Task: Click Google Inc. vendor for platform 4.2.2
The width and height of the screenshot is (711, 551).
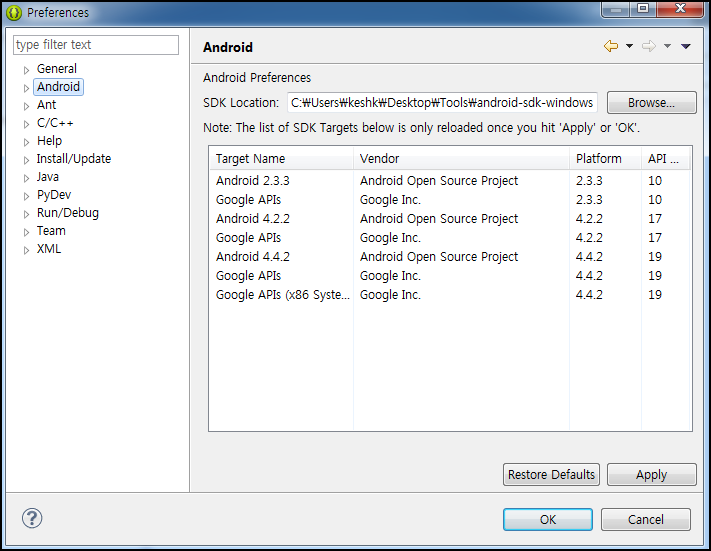Action: (x=390, y=238)
